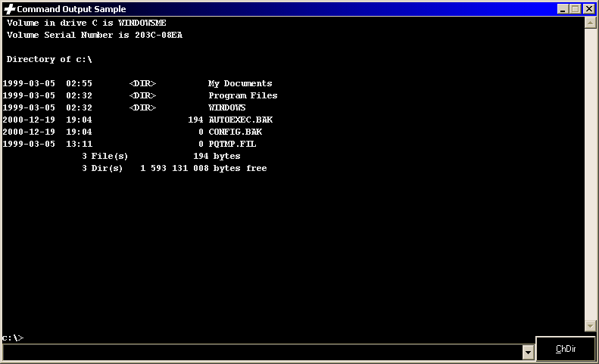Image resolution: width=599 pixels, height=364 pixels.
Task: Click the 'Directory of c:\' line
Action: [49, 59]
